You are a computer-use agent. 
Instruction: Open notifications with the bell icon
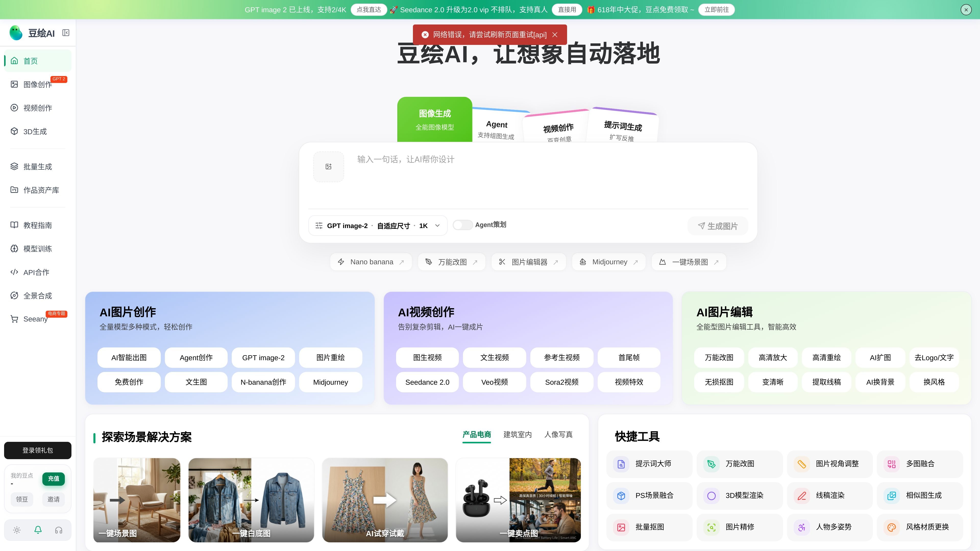point(38,530)
